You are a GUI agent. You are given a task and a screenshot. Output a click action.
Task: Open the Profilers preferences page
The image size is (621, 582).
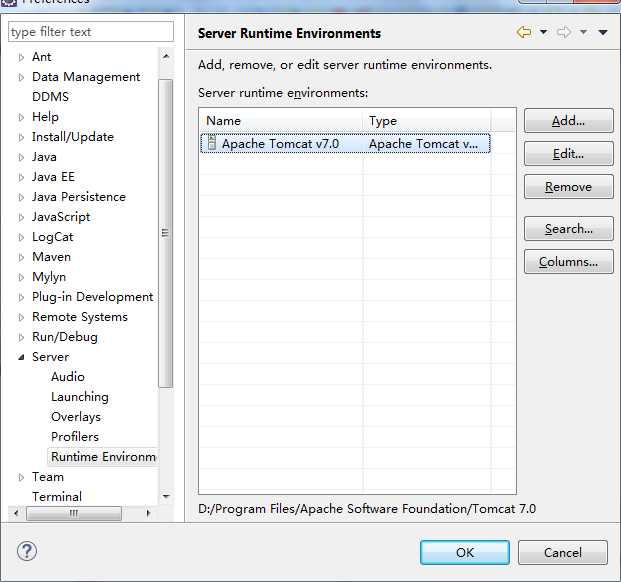tap(75, 437)
